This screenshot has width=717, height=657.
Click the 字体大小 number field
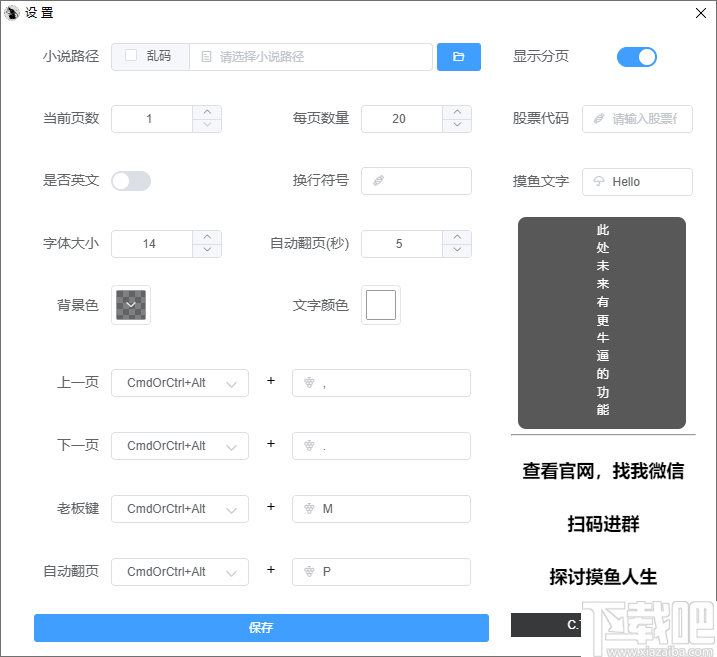pyautogui.click(x=152, y=244)
